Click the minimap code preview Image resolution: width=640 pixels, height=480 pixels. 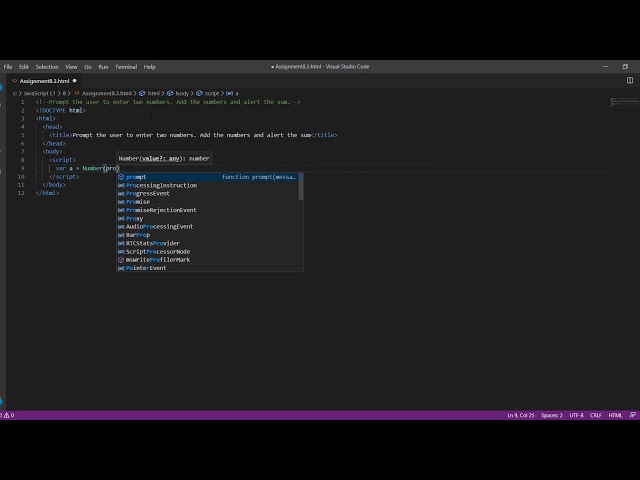point(623,102)
